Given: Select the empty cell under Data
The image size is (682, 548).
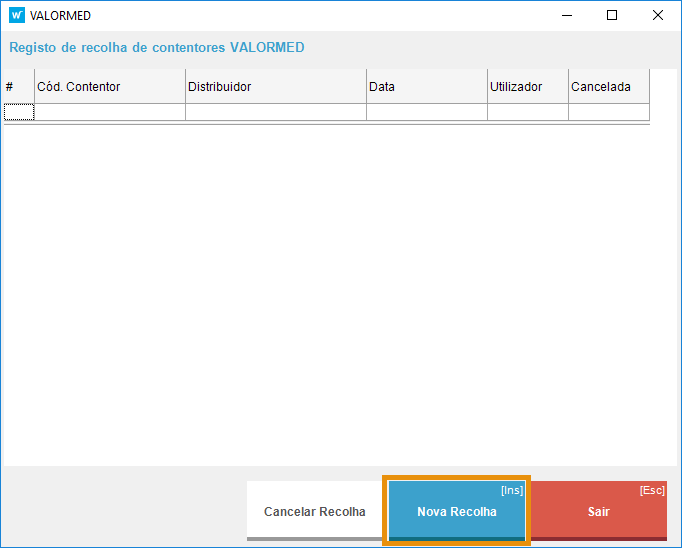Looking at the screenshot, I should click(427, 112).
